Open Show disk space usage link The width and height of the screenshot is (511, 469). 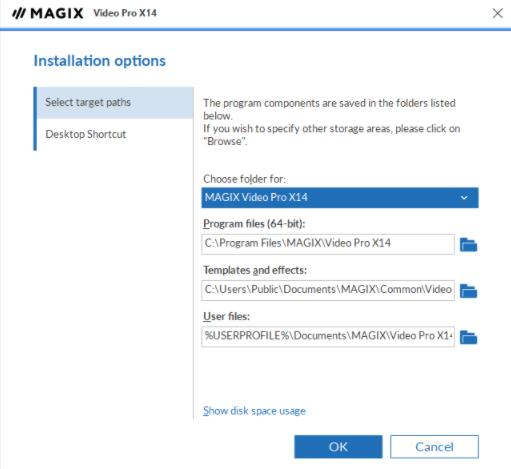tap(254, 411)
